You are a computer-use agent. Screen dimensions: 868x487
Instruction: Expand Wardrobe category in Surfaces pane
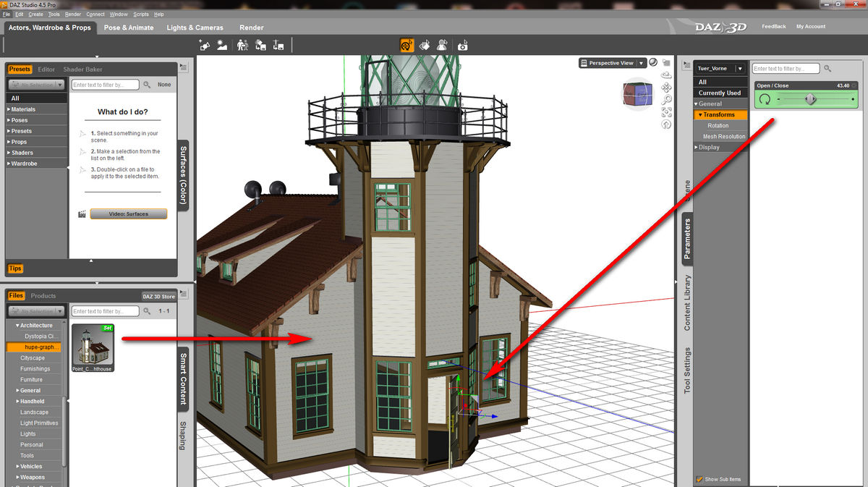pos(9,164)
